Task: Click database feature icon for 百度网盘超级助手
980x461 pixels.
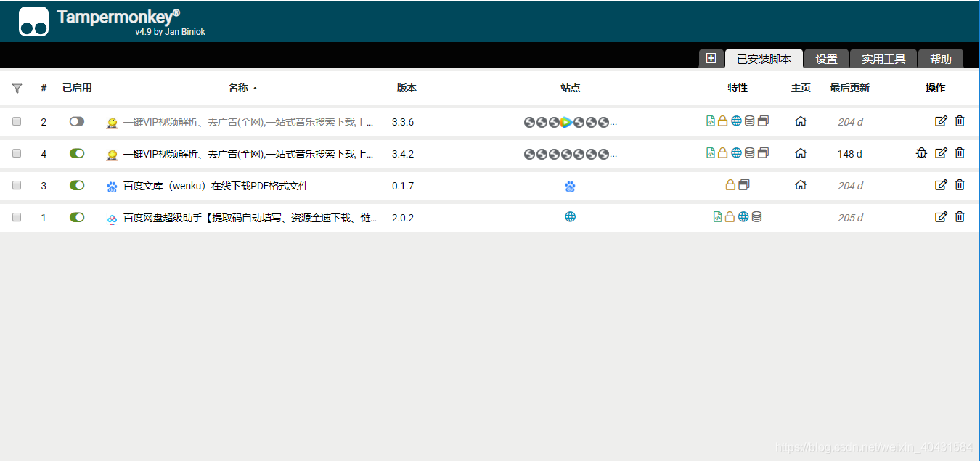Action: [756, 216]
